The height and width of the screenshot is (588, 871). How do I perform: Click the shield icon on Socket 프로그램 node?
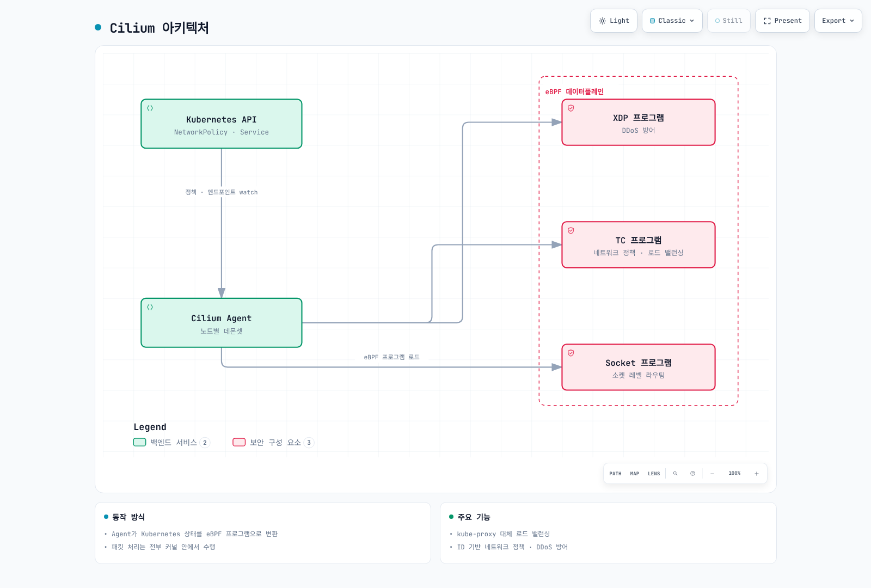(x=571, y=353)
